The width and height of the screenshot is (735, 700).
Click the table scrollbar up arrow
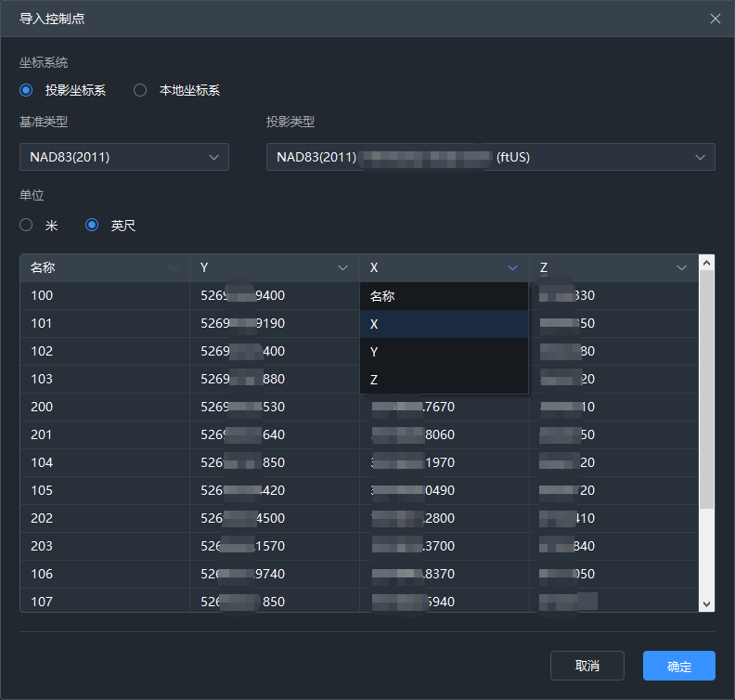(707, 263)
